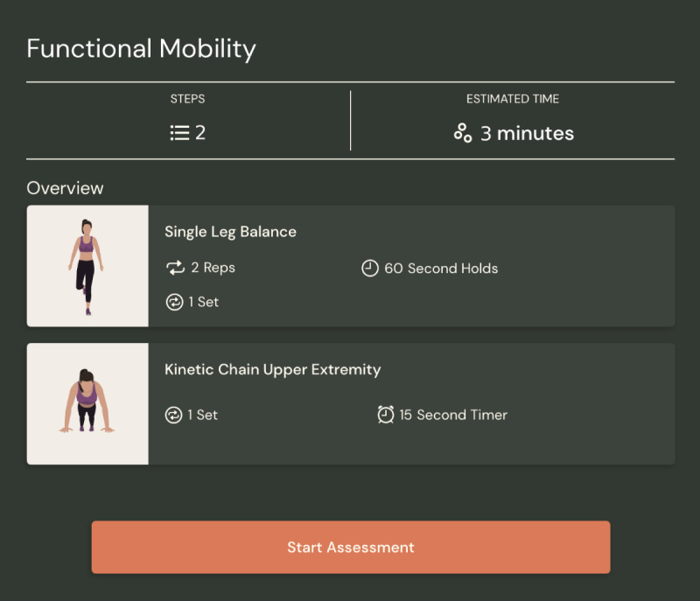The image size is (700, 601).
Task: Click the 15 Second Timer label
Action: [x=453, y=415]
